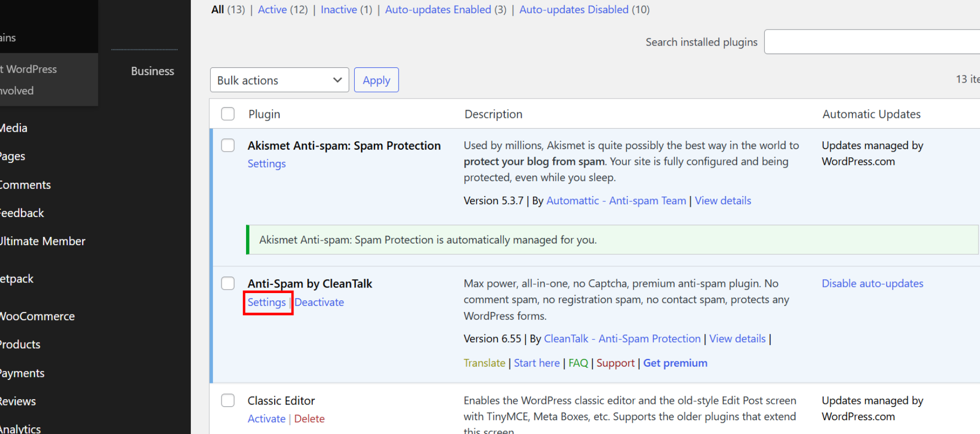Click the Apply button
Screen dimensions: 980x434
376,80
